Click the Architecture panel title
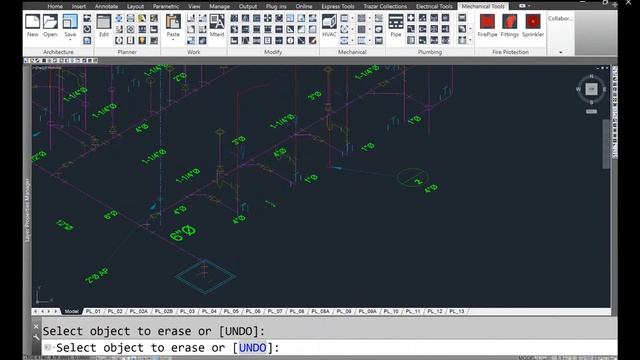640x360 pixels. 58,52
